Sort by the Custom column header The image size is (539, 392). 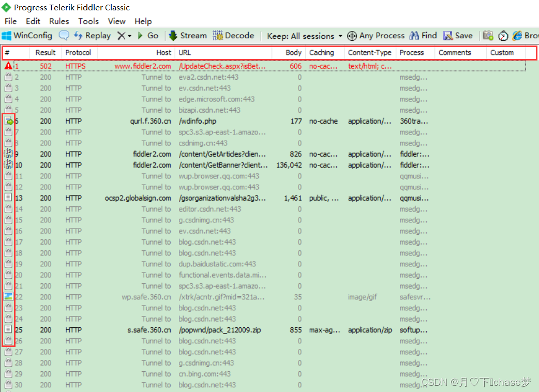click(506, 53)
